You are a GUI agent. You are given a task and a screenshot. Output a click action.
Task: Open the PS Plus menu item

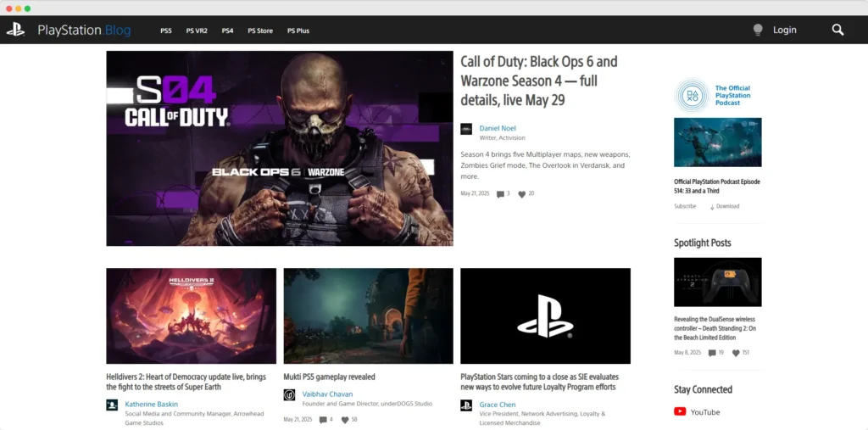[x=298, y=31]
